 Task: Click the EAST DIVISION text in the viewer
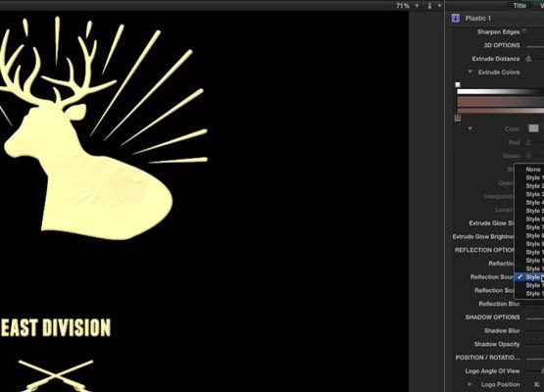click(x=56, y=328)
